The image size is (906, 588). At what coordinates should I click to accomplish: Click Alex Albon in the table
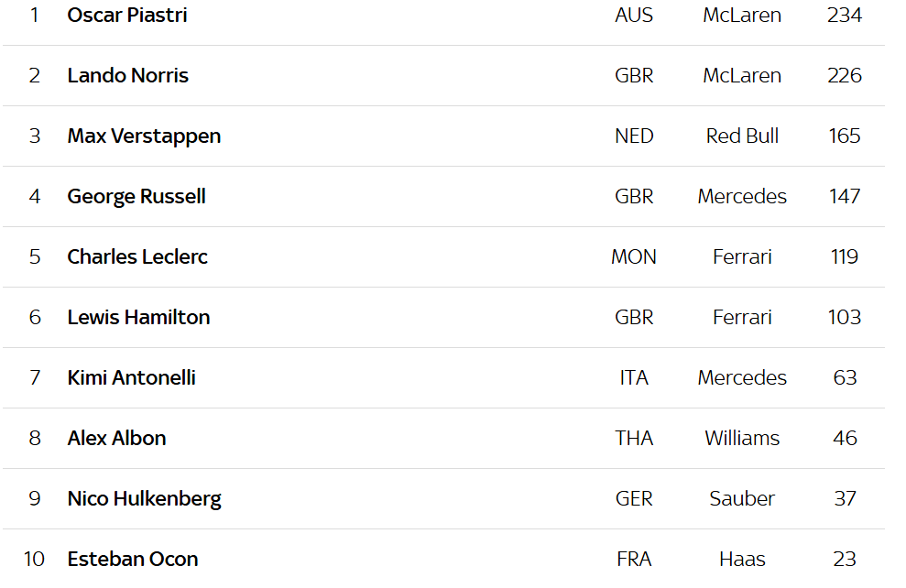point(116,439)
